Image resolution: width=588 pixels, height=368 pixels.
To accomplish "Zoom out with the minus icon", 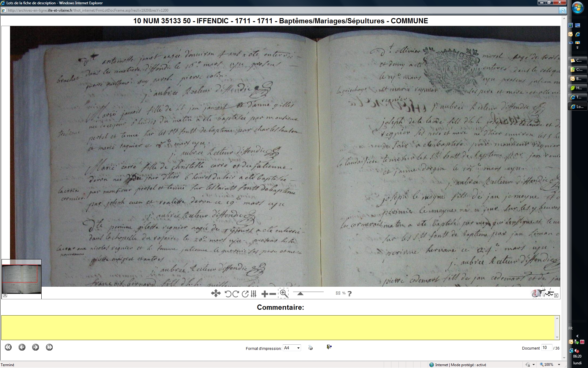I will (273, 294).
